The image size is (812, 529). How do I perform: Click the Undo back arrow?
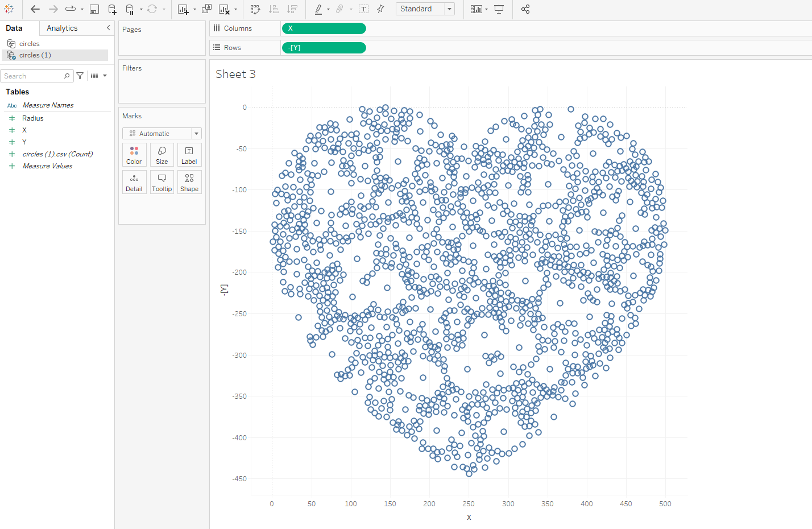tap(35, 9)
